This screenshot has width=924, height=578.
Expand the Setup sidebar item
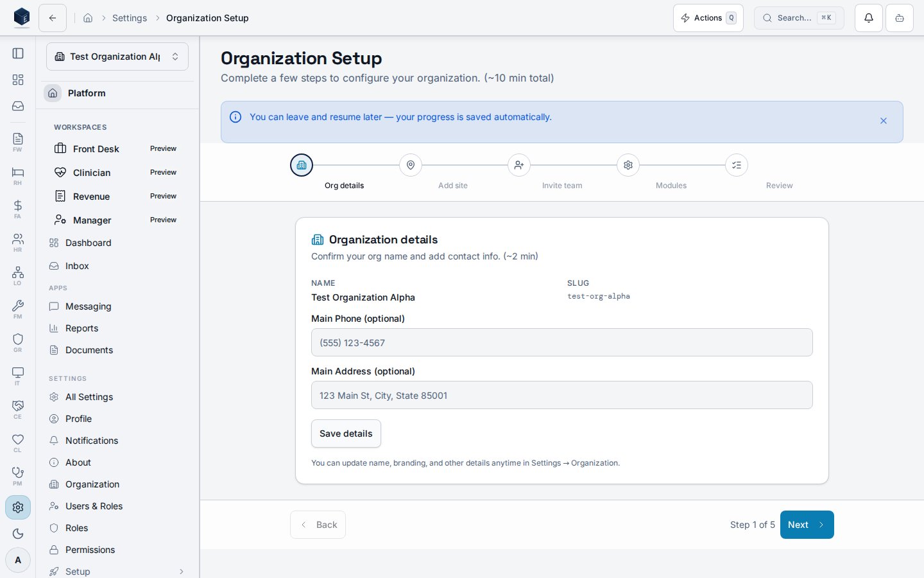(117, 571)
